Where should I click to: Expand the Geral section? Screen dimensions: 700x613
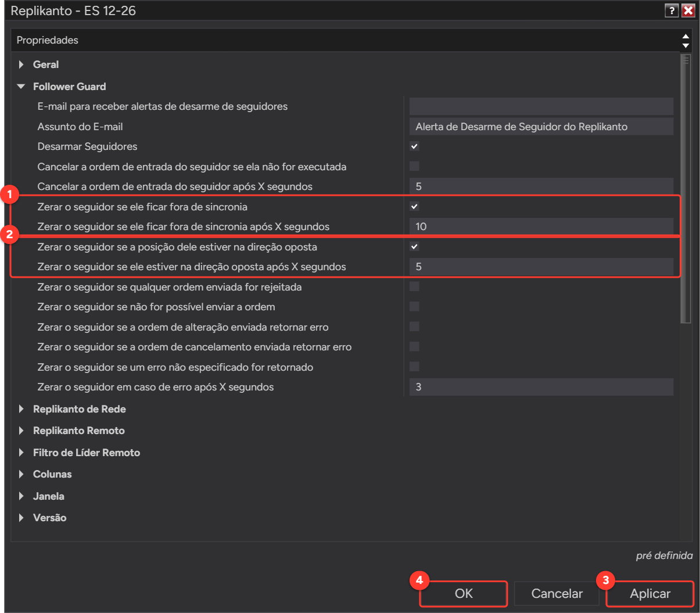pos(21,64)
